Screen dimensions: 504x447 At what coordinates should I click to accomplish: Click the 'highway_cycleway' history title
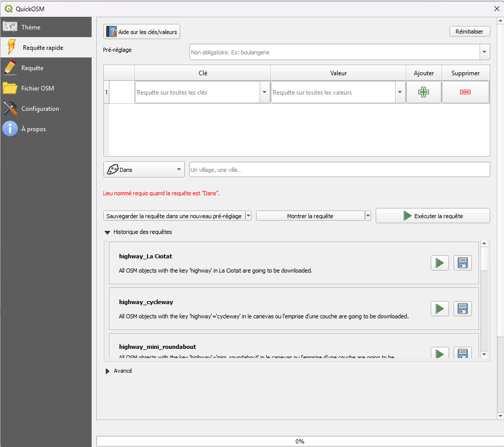click(146, 302)
